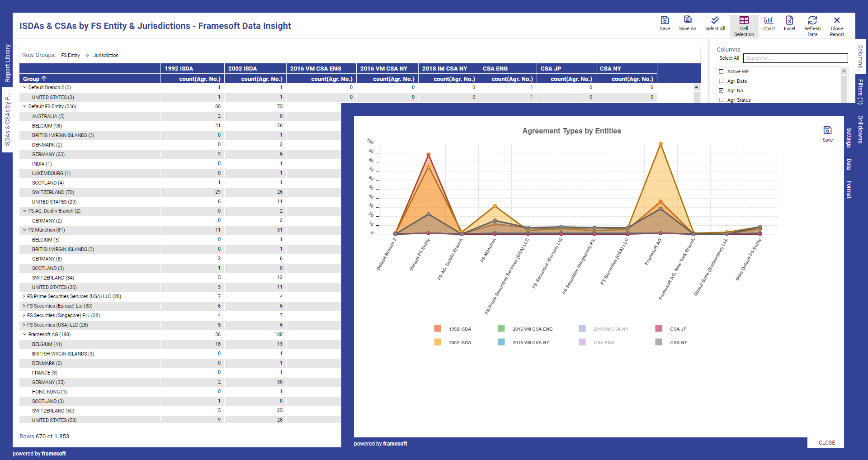The height and width of the screenshot is (460, 868).
Task: Click the 2018 IM CSA NY column header
Action: pyautogui.click(x=448, y=68)
